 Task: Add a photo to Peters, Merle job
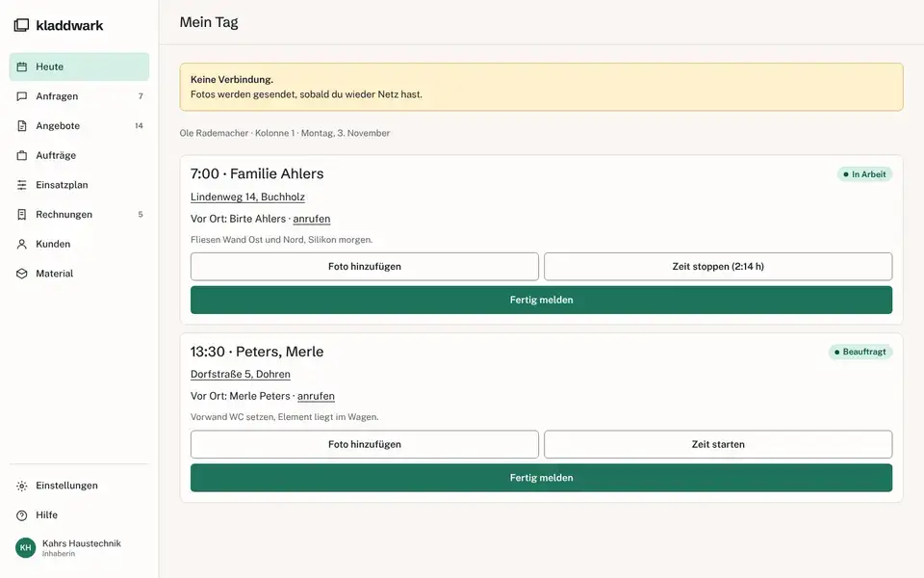click(x=364, y=444)
